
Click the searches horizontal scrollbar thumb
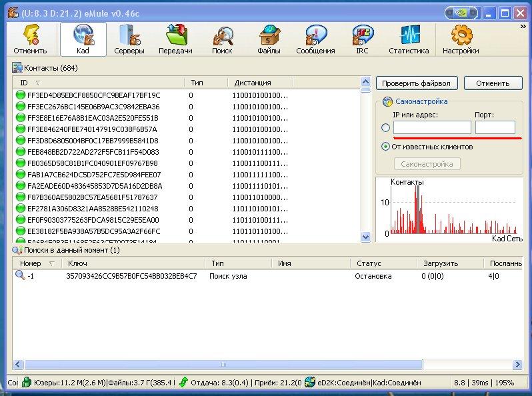click(223, 365)
